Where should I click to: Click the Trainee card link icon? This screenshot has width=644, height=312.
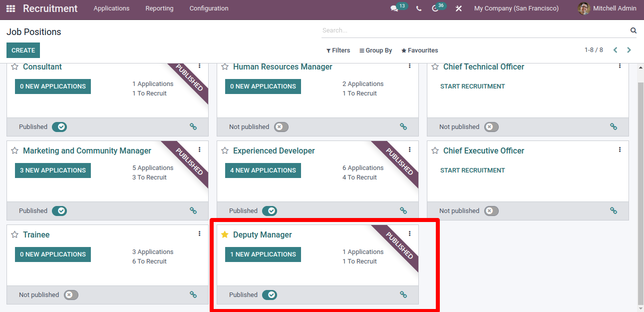pos(193,295)
